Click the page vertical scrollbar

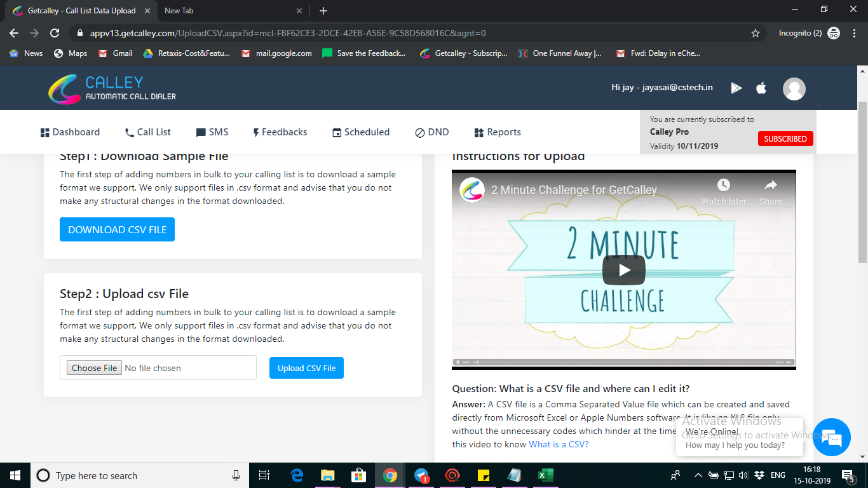click(862, 181)
